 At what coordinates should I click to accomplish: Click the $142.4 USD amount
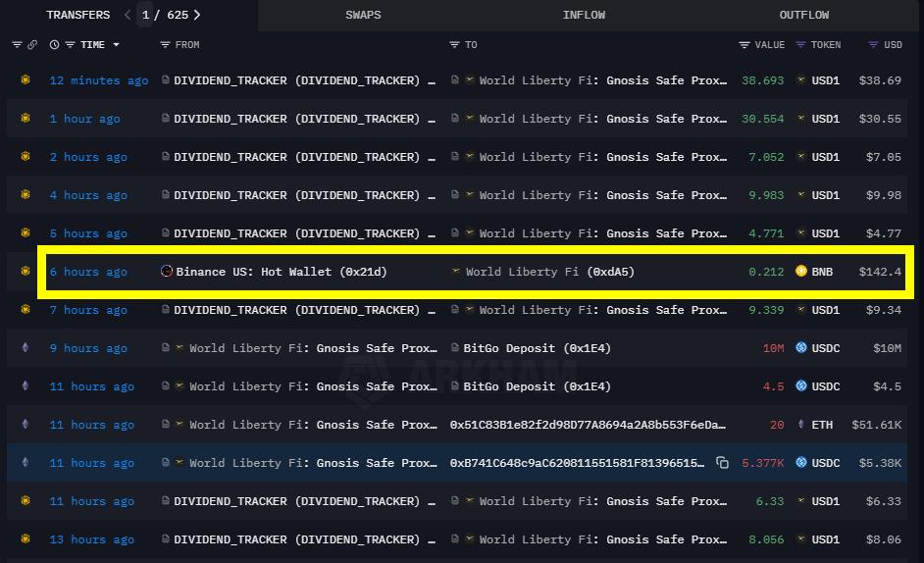pyautogui.click(x=880, y=272)
